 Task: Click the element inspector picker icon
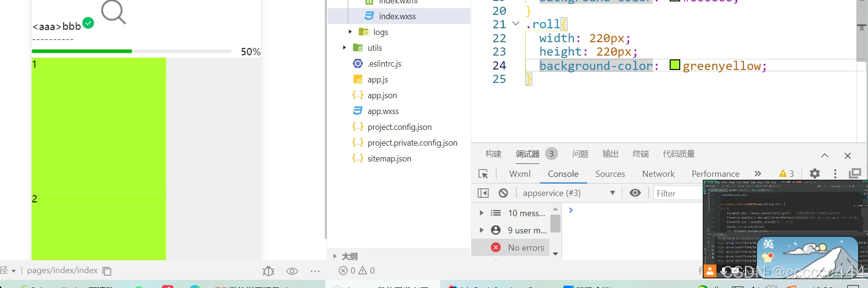[x=483, y=174]
